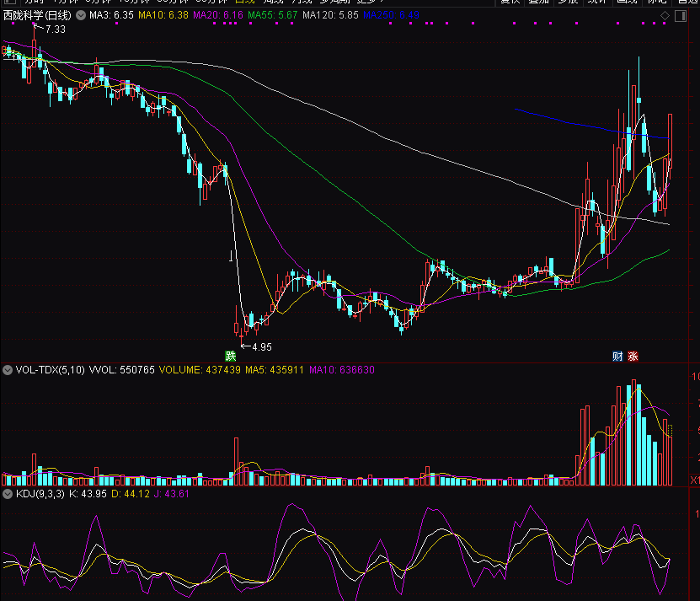700x601 pixels.
Task: Expand the KDJ indicator menu arrow
Action: pyautogui.click(x=8, y=494)
